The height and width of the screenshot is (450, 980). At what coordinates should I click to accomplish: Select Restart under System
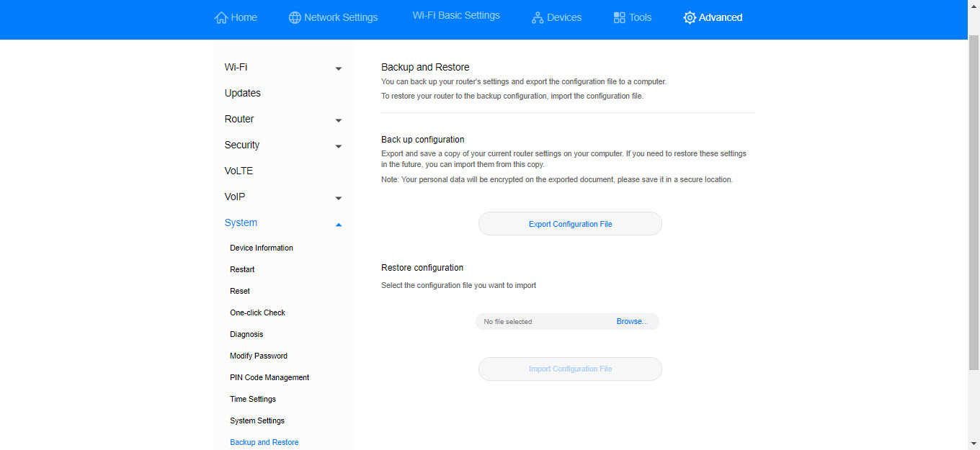(242, 269)
